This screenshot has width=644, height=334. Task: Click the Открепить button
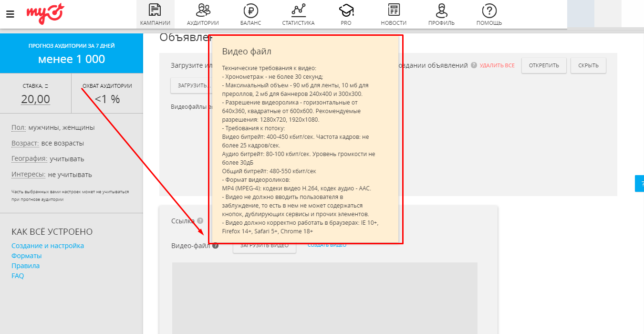(544, 65)
